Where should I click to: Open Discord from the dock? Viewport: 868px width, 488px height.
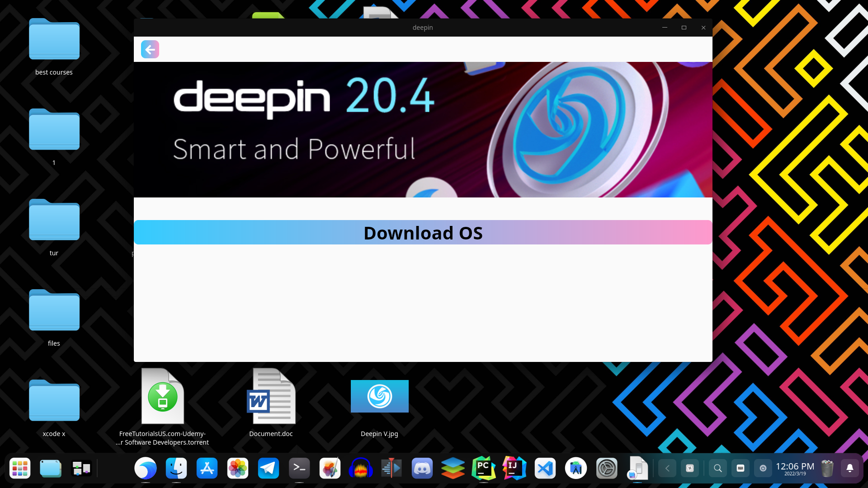[x=422, y=469]
